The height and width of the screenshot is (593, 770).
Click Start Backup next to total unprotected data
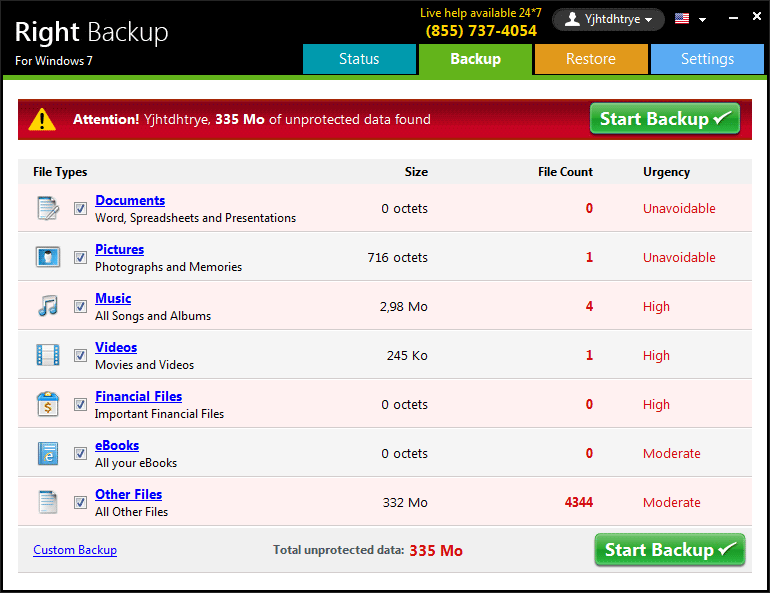coord(670,550)
